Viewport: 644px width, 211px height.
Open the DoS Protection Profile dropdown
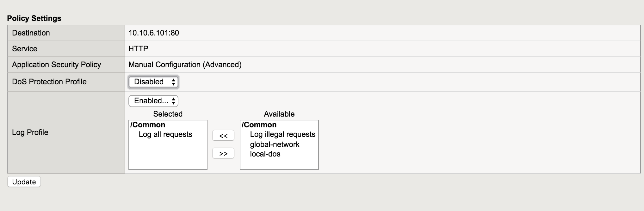[153, 82]
